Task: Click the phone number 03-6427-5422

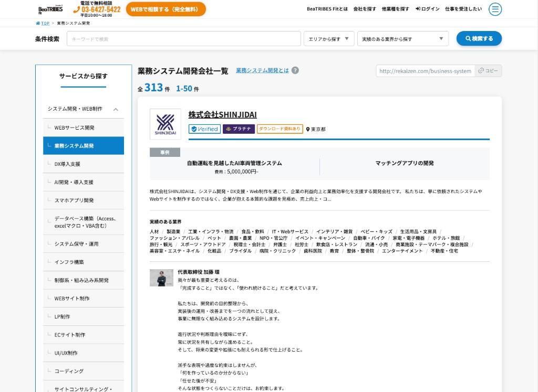Action: coord(97,9)
